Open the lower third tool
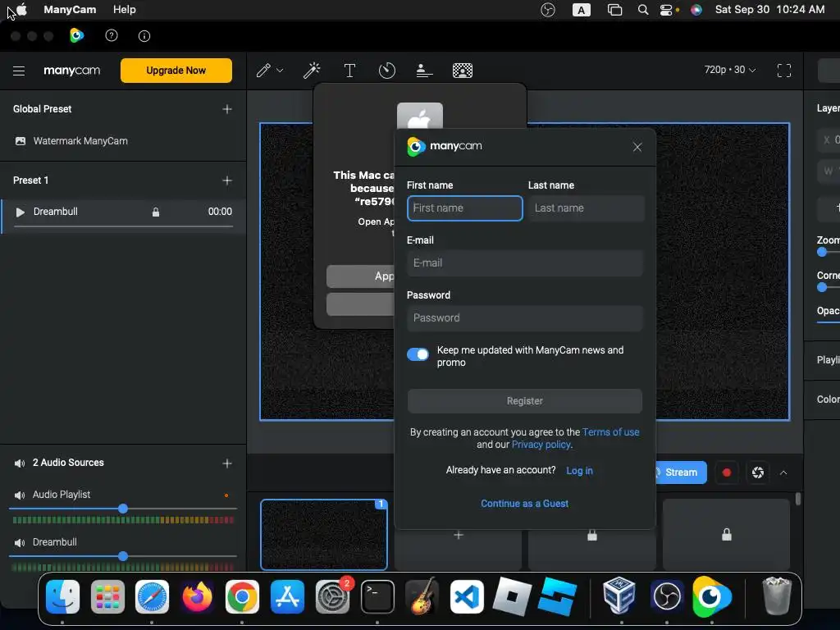 coord(424,71)
